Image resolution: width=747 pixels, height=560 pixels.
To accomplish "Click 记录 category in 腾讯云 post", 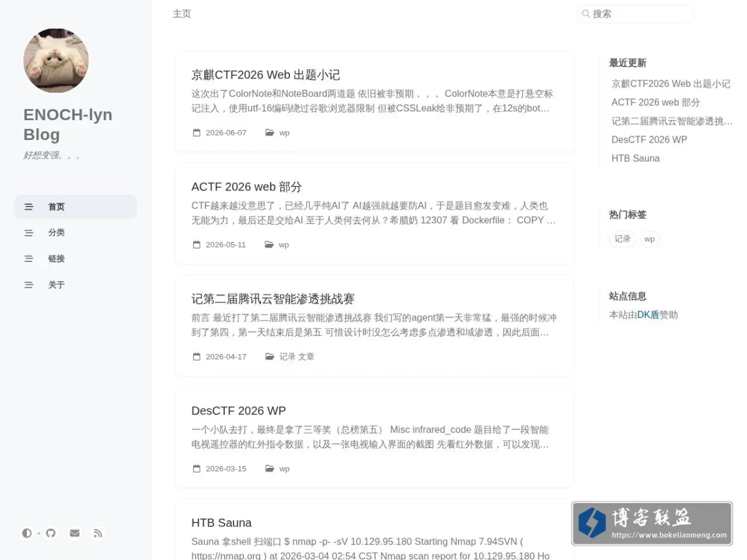I will click(x=287, y=357).
